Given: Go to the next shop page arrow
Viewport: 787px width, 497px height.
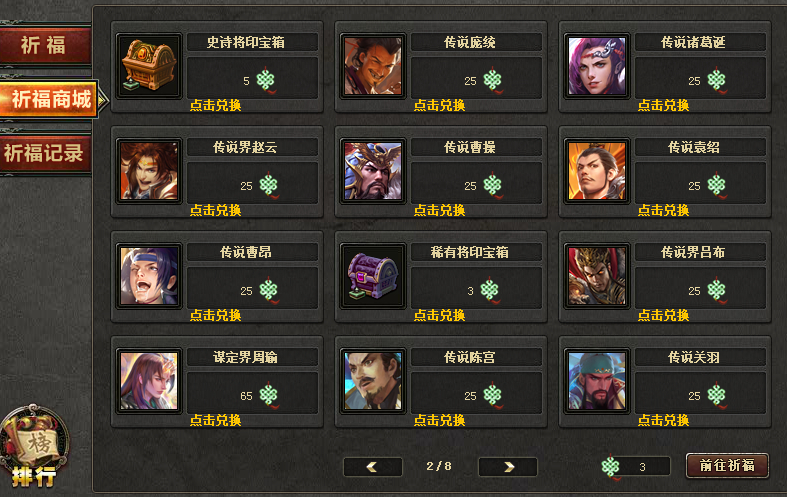Looking at the screenshot, I should (508, 467).
